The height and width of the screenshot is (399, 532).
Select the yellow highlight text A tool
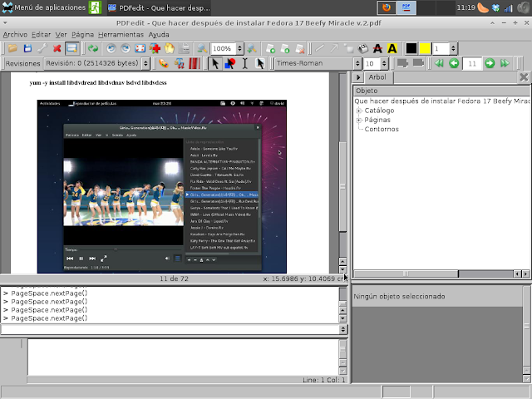tap(392, 48)
